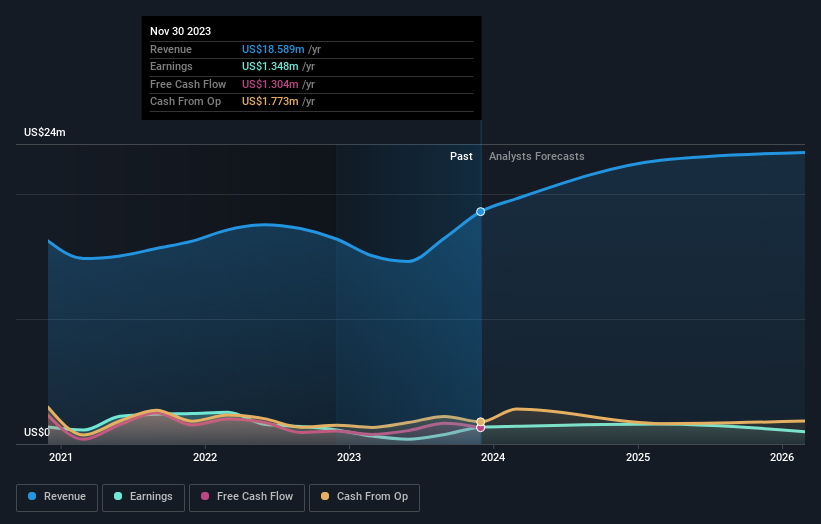Image resolution: width=821 pixels, height=524 pixels.
Task: Click the Cash From Op row label in tooltip
Action: pyautogui.click(x=185, y=102)
